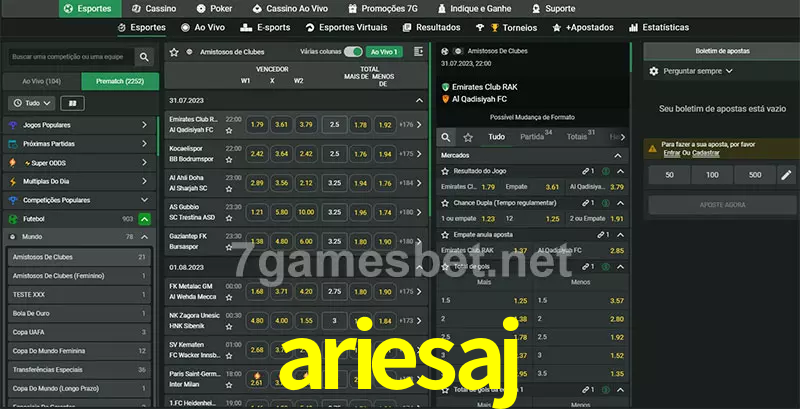This screenshot has width=800, height=409.
Task: Open Suporte menu
Action: point(553,9)
